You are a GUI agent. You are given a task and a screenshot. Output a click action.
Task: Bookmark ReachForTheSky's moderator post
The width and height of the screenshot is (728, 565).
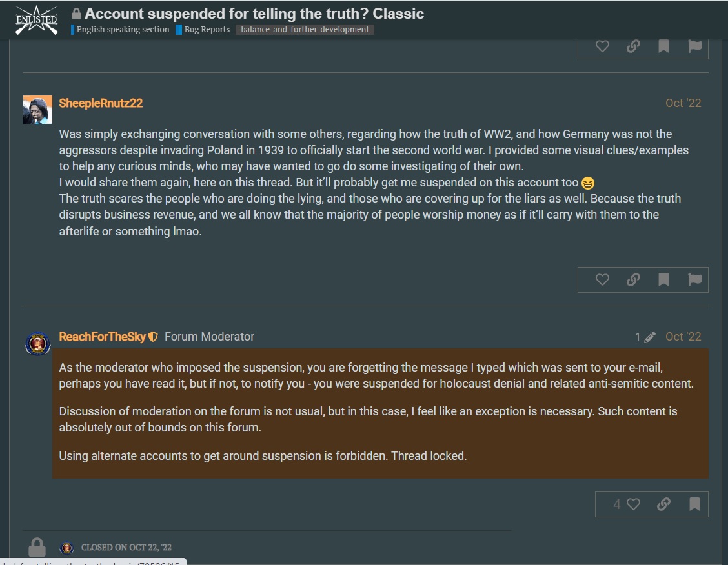click(x=694, y=504)
